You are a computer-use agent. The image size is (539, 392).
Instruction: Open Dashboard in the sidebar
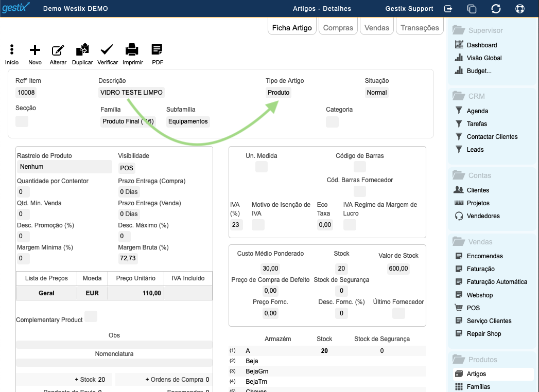[481, 45]
